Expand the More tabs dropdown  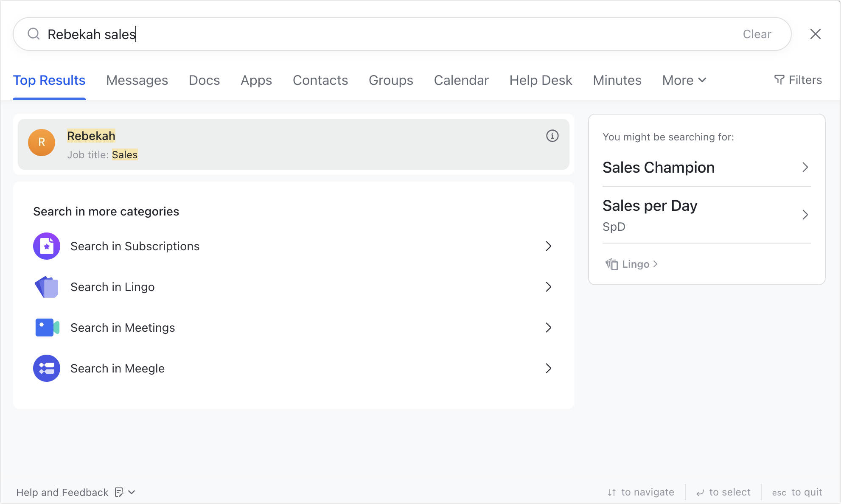point(684,80)
